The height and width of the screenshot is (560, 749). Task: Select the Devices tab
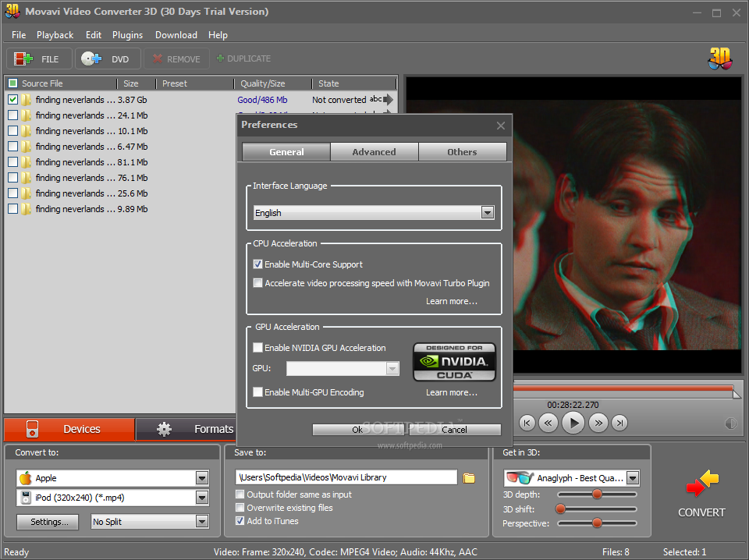(x=69, y=429)
